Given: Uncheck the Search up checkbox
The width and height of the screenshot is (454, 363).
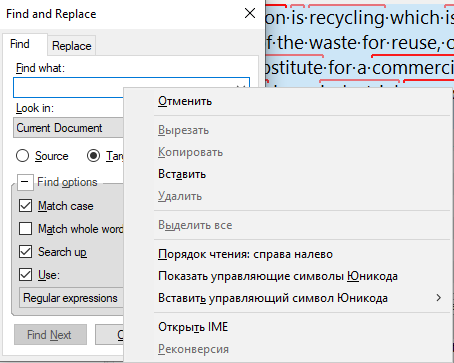Looking at the screenshot, I should (x=25, y=252).
